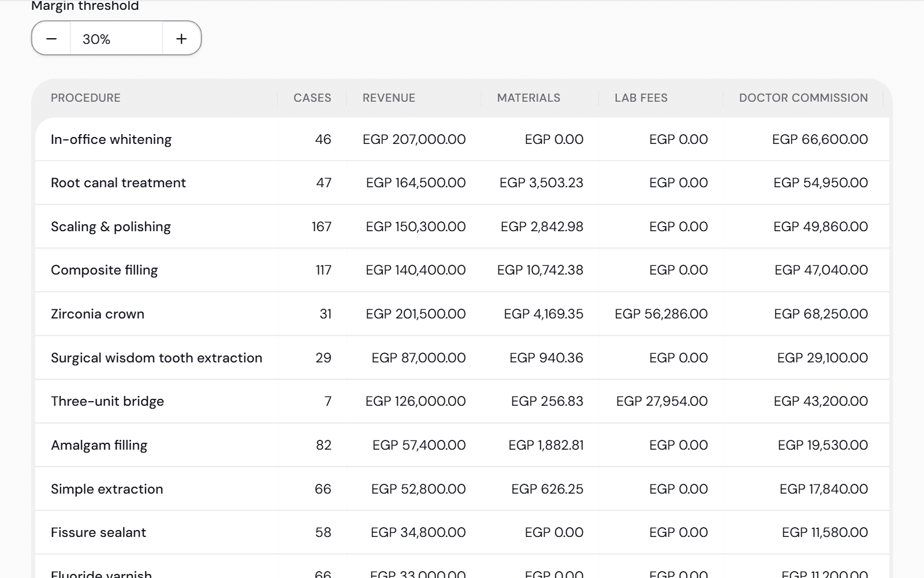This screenshot has width=924, height=578.
Task: Click doctor commission EGP 66,600.00
Action: tap(820, 139)
